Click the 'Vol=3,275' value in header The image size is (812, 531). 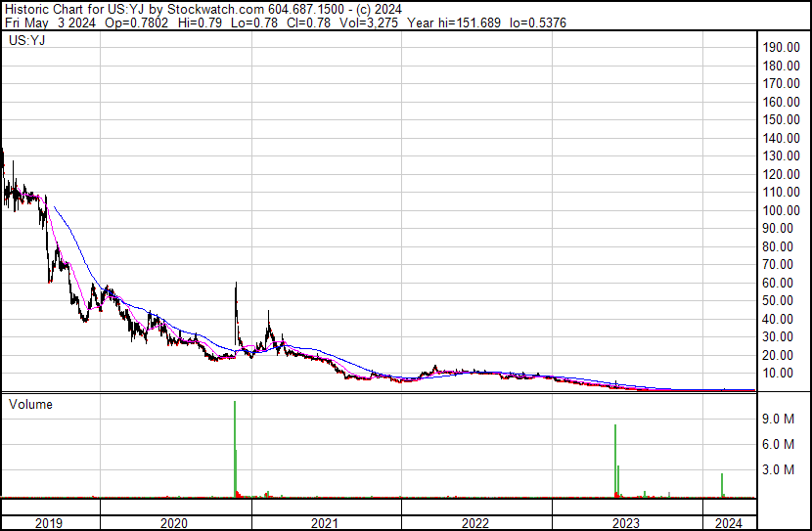369,22
